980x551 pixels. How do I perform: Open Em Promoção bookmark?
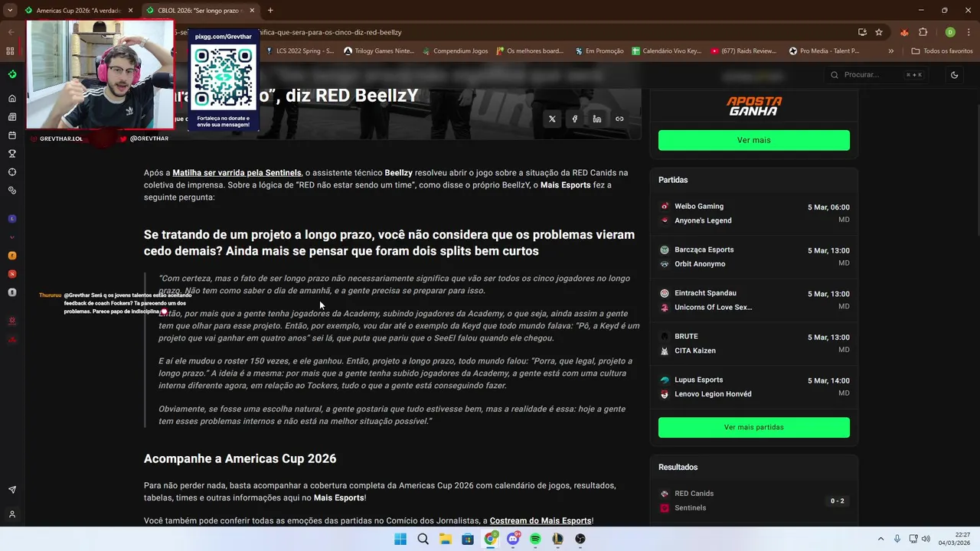coord(599,51)
